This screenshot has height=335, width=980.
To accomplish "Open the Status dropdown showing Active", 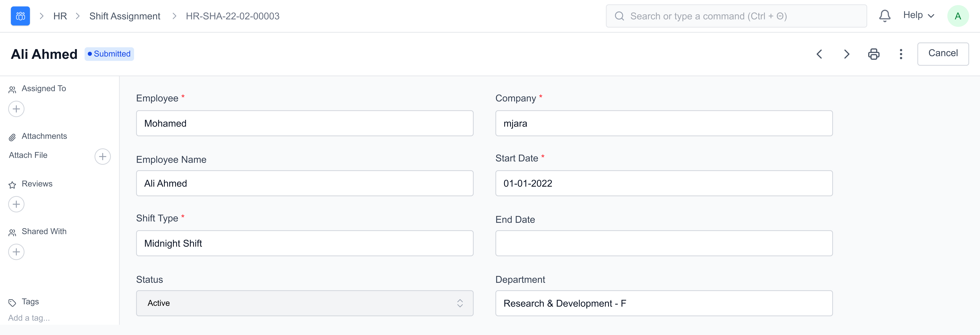I will [x=304, y=303].
